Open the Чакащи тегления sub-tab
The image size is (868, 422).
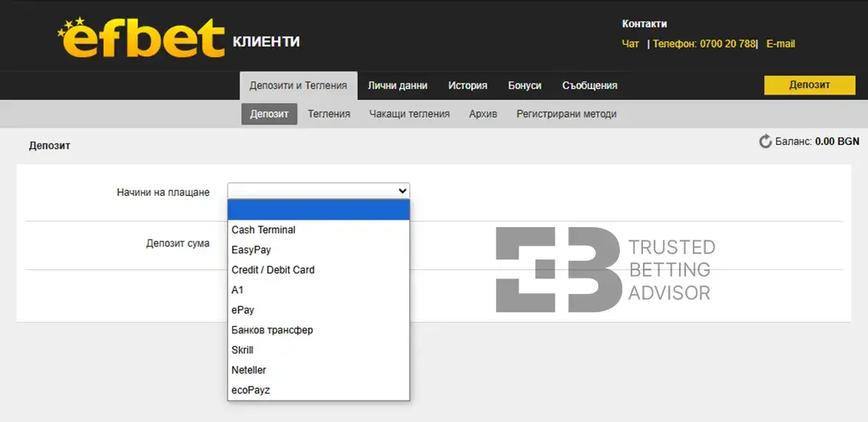409,114
